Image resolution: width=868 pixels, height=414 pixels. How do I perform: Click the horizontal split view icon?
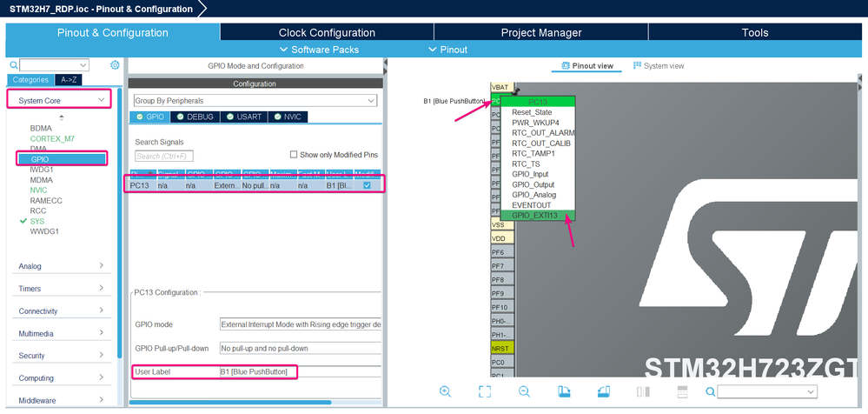[683, 391]
